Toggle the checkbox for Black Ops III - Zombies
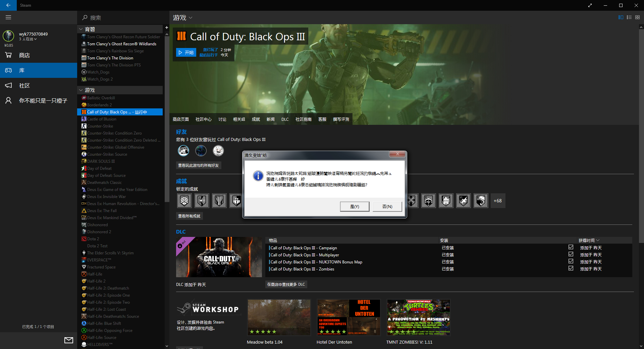644x349 pixels. (571, 268)
